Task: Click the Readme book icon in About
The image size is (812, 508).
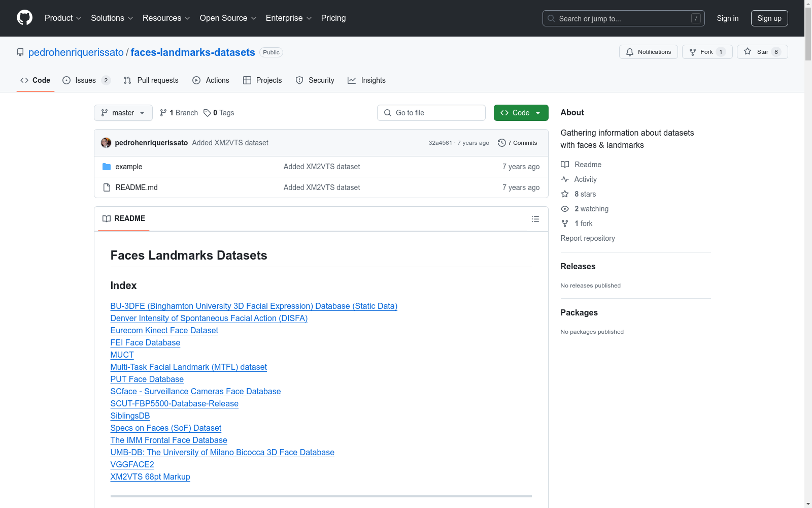Action: 565,165
